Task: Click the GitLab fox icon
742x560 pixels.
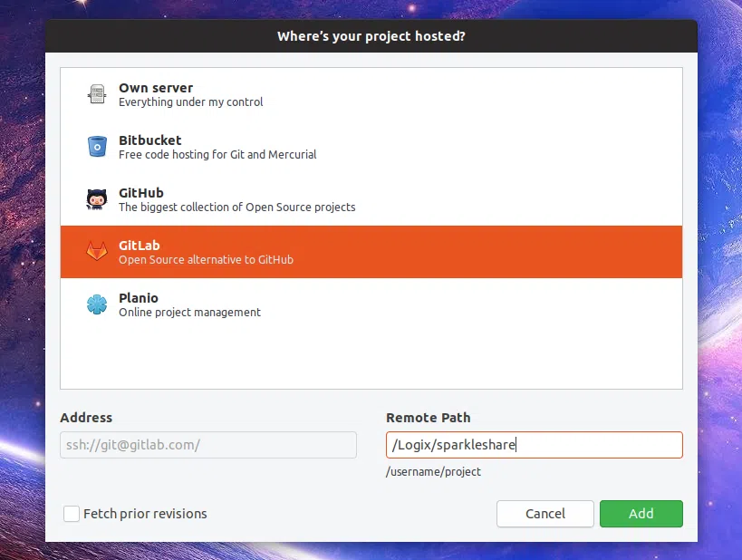Action: point(97,251)
